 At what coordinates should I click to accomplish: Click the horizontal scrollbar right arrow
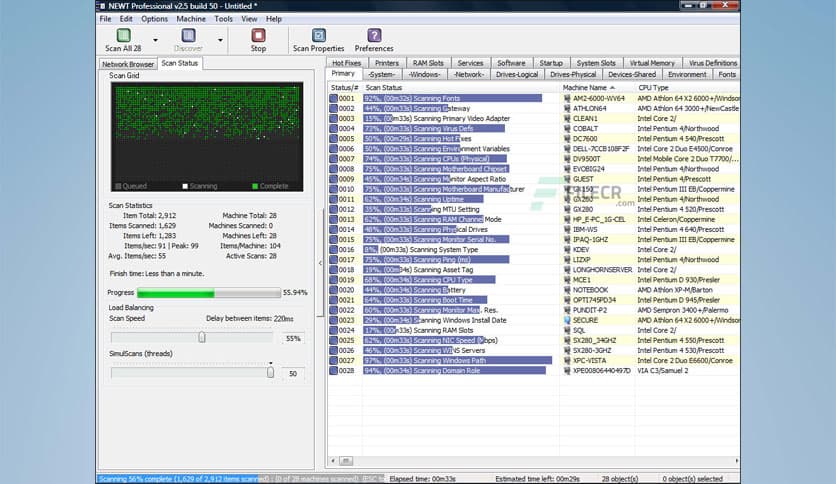737,461
